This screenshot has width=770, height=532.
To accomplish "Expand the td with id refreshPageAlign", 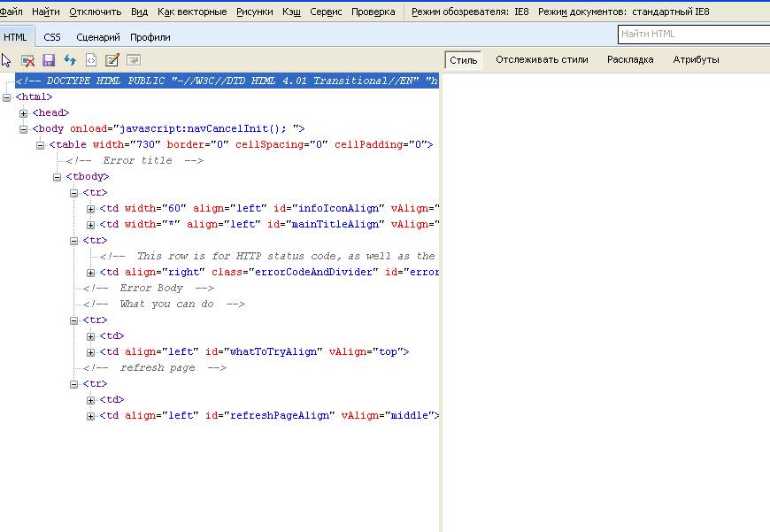I will coord(91,417).
